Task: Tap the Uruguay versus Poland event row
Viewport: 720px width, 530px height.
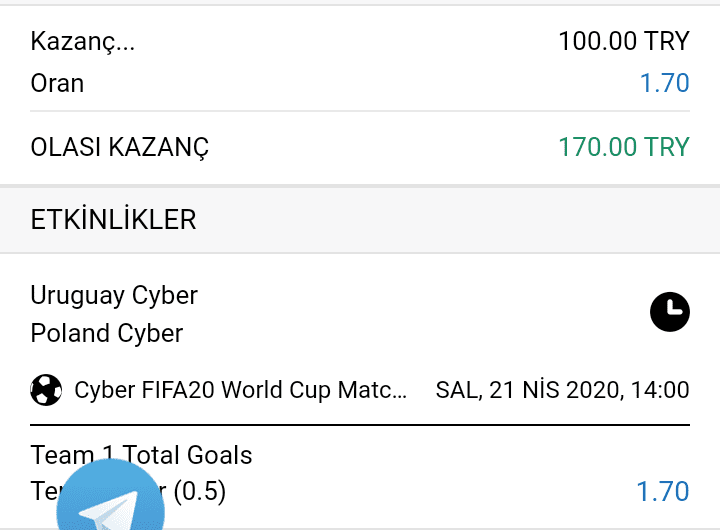Action: pyautogui.click(x=360, y=312)
